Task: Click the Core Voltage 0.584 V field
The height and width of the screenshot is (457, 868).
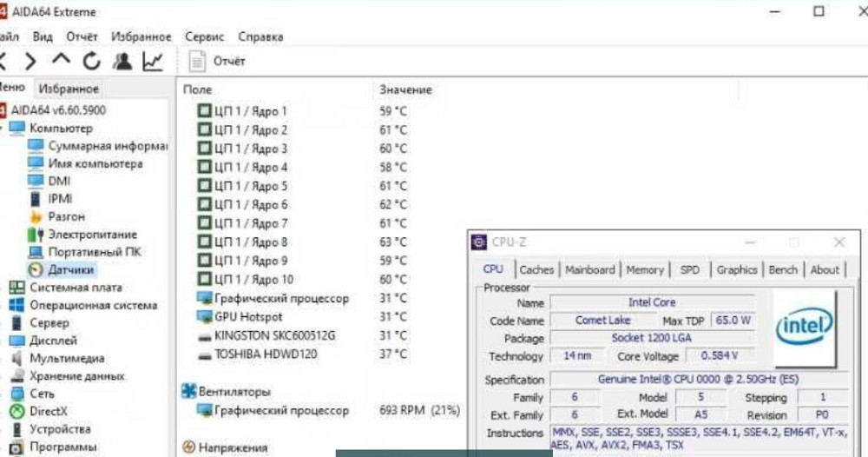Action: 720,355
